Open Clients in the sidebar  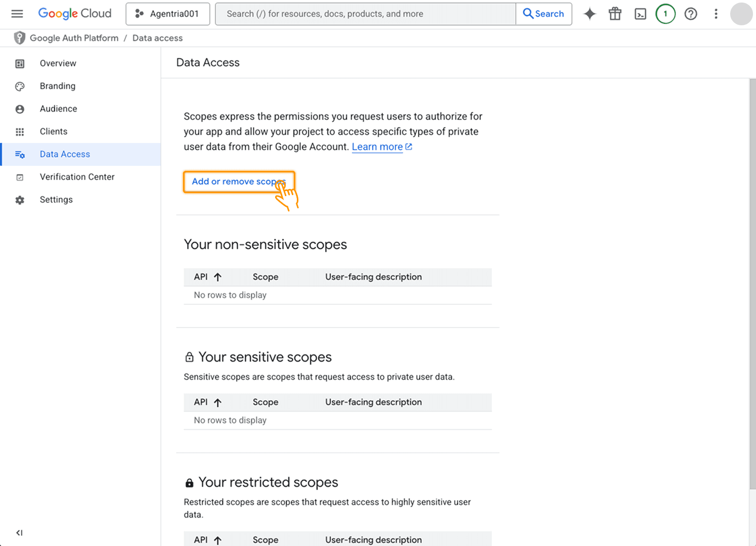pos(80,131)
